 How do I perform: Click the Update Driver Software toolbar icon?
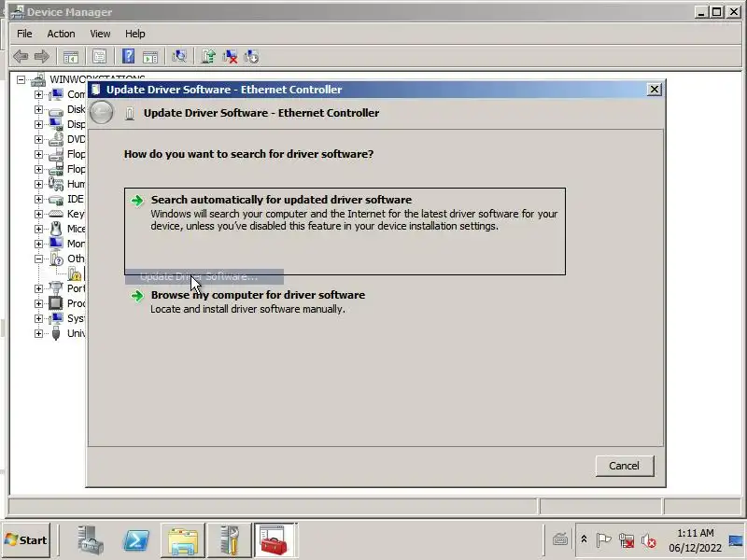208,56
